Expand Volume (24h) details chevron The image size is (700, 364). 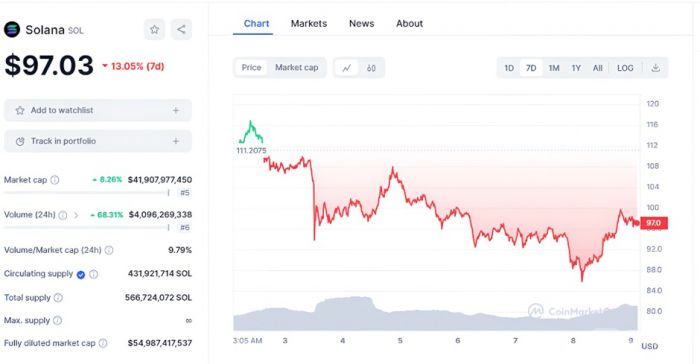(76, 215)
